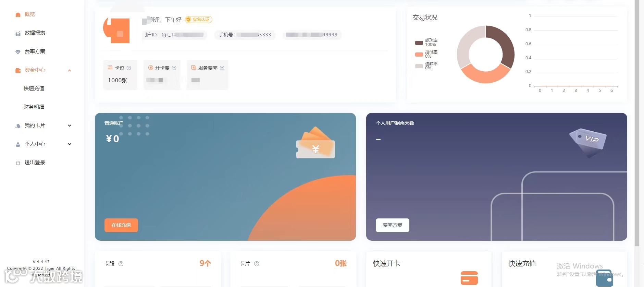644x287 pixels.
Task: Click the help icon next to 开卡费
Action: pos(174,68)
